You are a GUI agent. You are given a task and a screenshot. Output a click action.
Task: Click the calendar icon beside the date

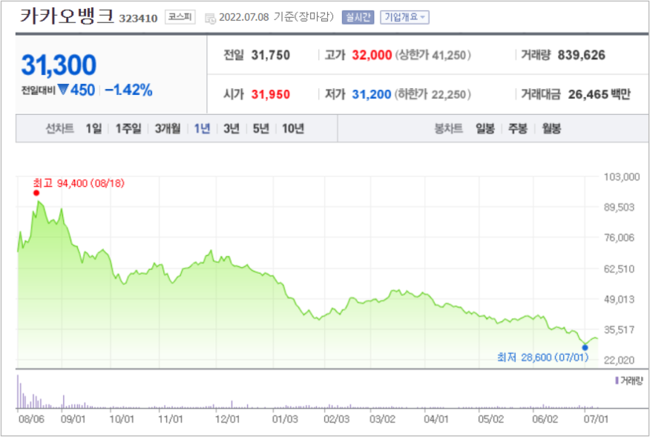210,18
